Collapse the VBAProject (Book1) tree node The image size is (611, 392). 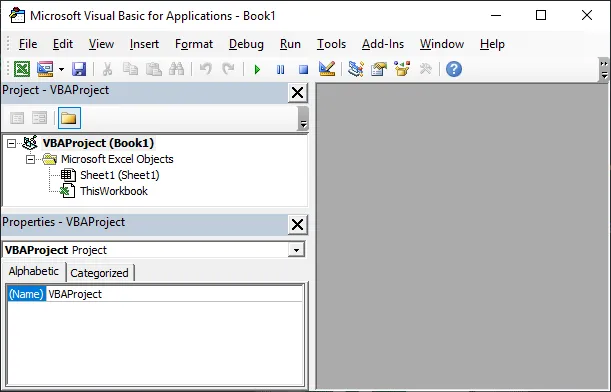(12, 143)
